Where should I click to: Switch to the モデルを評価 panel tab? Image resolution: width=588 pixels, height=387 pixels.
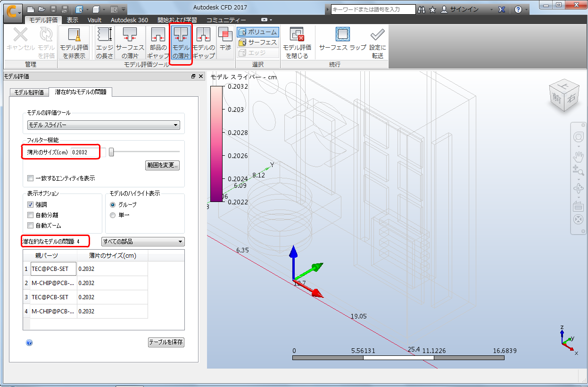pyautogui.click(x=29, y=92)
